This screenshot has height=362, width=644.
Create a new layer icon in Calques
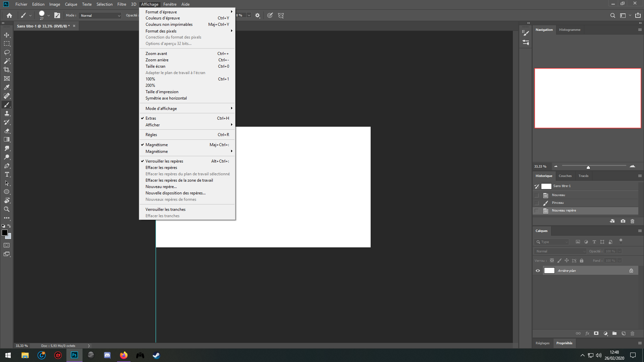623,334
